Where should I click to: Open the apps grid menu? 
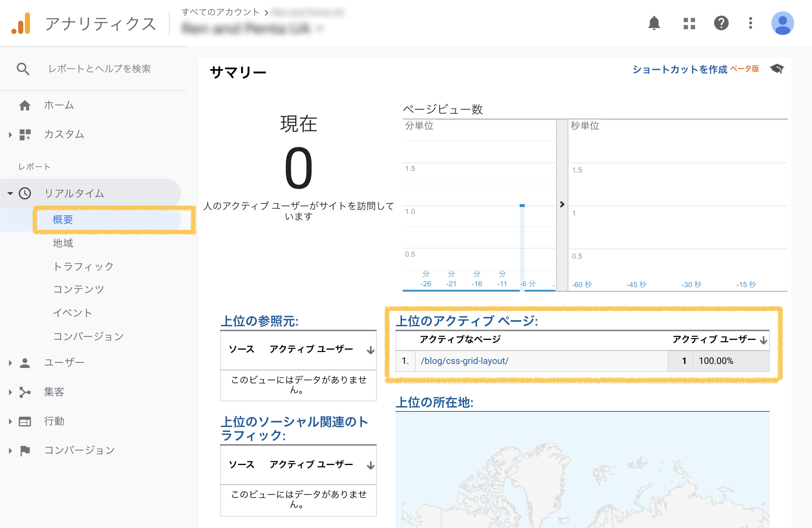coord(689,23)
